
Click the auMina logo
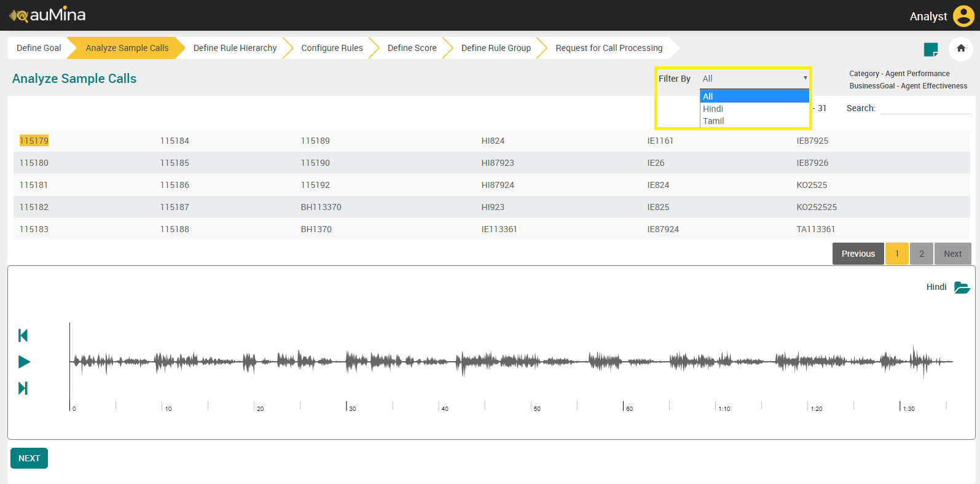(x=47, y=15)
